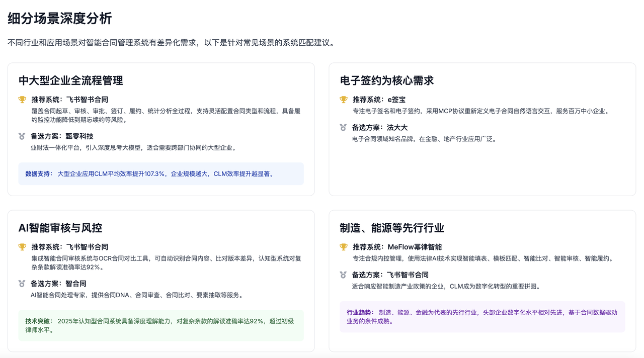Click trophy icon beside 推荐系统：e签宝
Image resolution: width=644 pixels, height=358 pixels.
pos(344,100)
